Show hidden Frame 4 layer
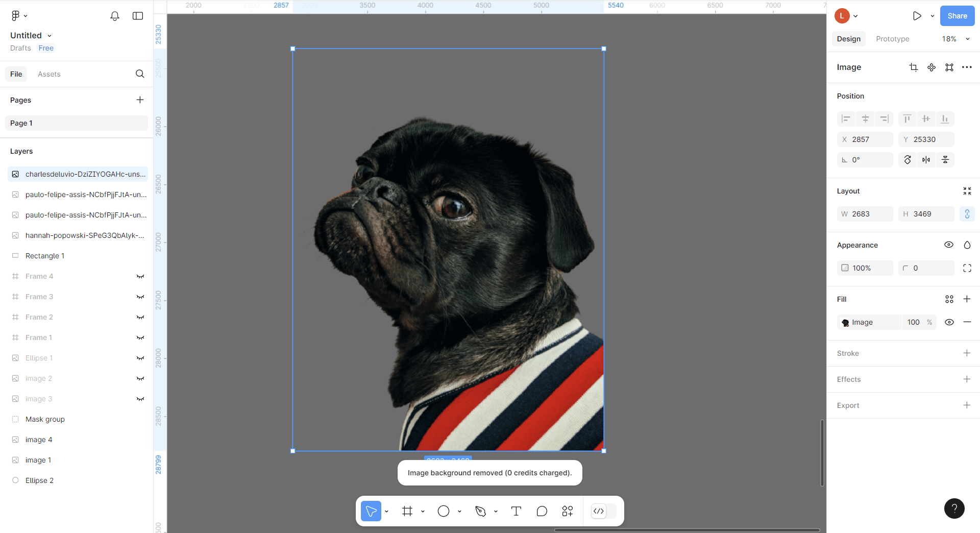 click(x=140, y=276)
